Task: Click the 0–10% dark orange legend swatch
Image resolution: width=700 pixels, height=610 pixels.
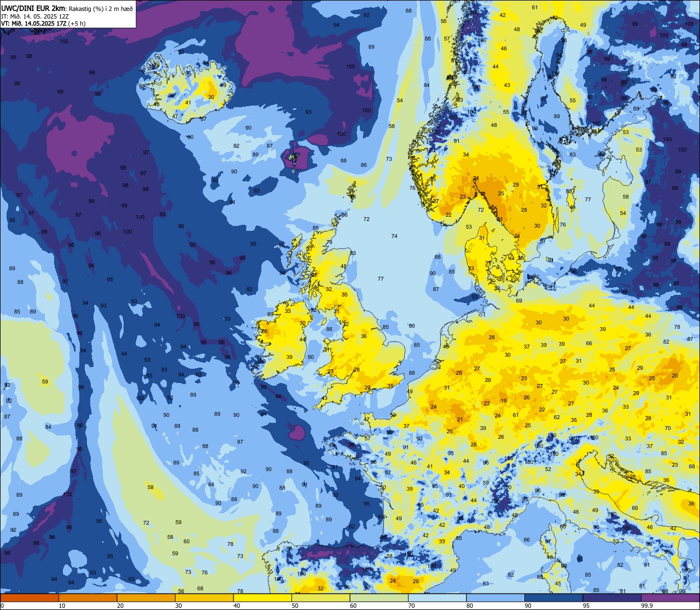Action: click(30, 597)
